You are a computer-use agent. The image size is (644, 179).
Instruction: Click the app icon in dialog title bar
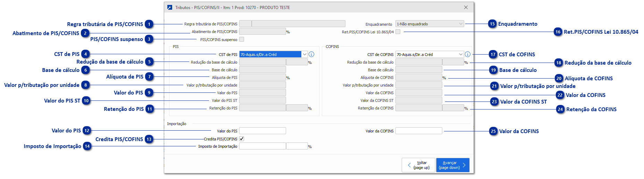[x=169, y=7]
